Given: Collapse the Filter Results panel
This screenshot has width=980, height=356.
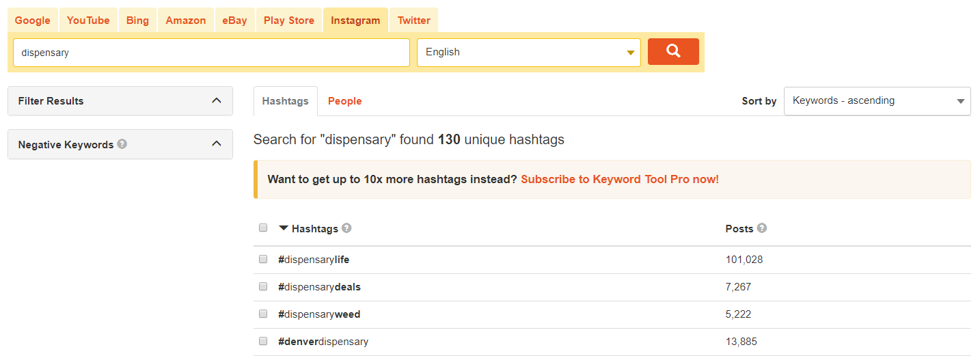Looking at the screenshot, I should (x=217, y=101).
